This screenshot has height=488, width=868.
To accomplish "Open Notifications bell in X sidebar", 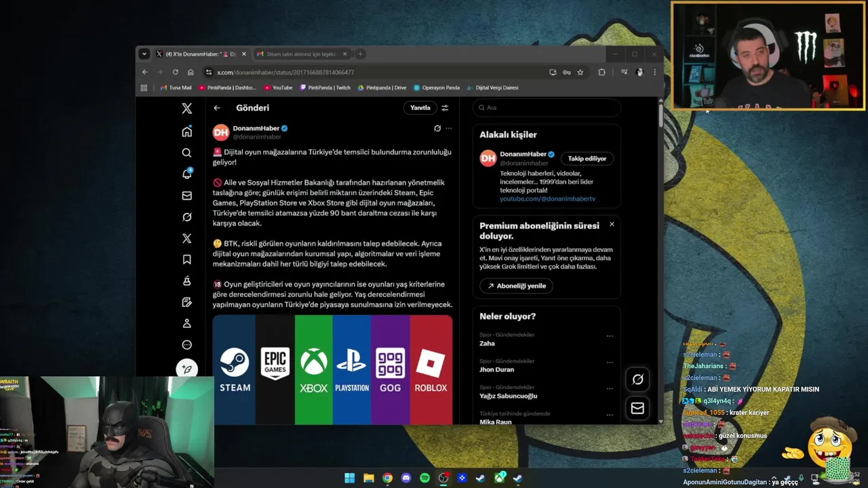I will point(187,174).
